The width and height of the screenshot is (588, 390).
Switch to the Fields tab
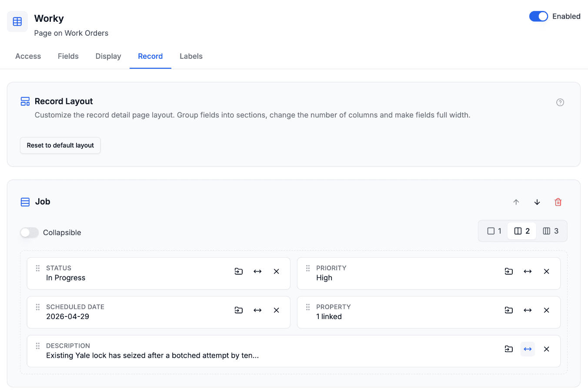tap(68, 56)
